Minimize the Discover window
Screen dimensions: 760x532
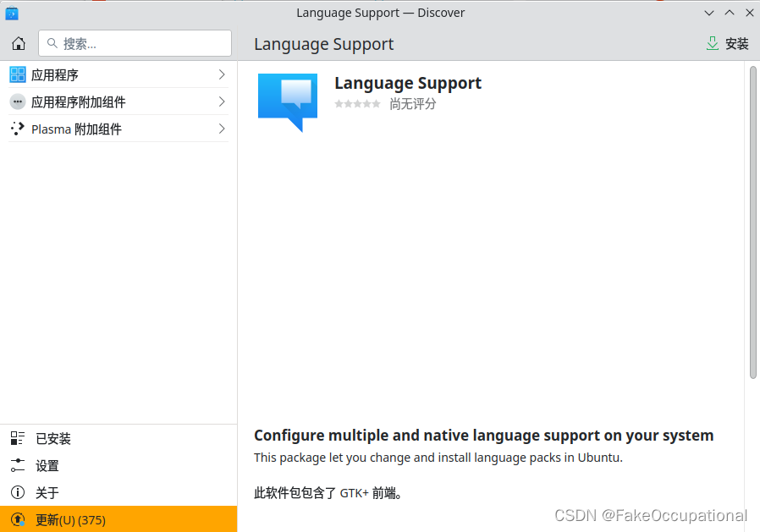coord(709,13)
